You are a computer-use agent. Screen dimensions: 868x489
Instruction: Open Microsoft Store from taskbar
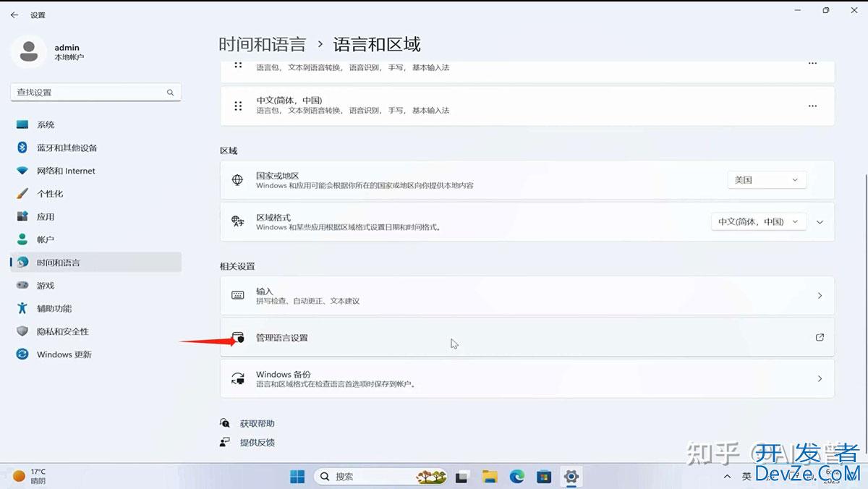[x=544, y=477]
